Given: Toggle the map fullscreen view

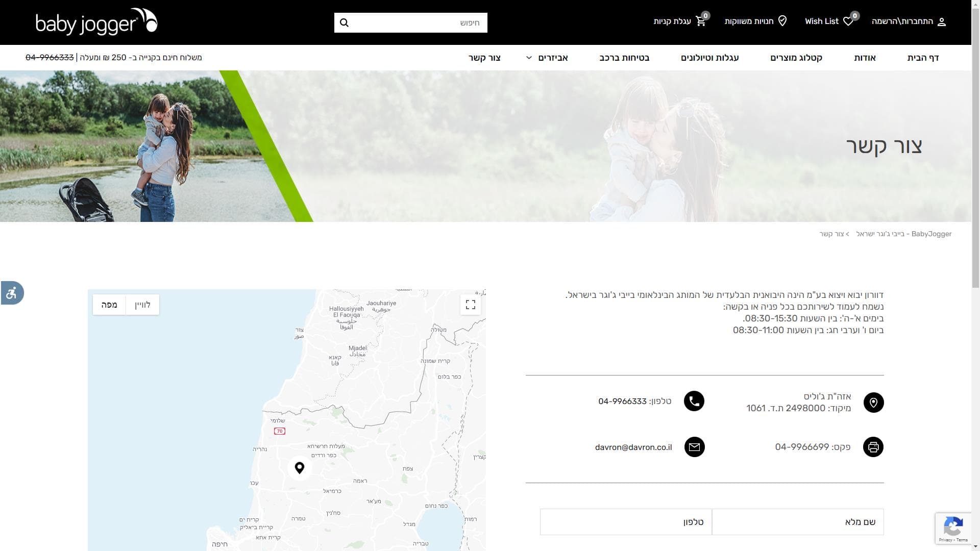Looking at the screenshot, I should point(470,305).
